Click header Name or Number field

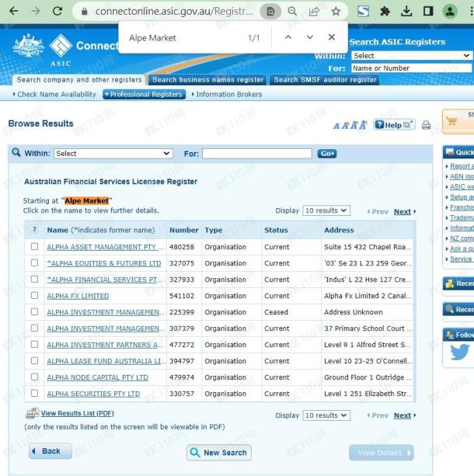[411, 68]
